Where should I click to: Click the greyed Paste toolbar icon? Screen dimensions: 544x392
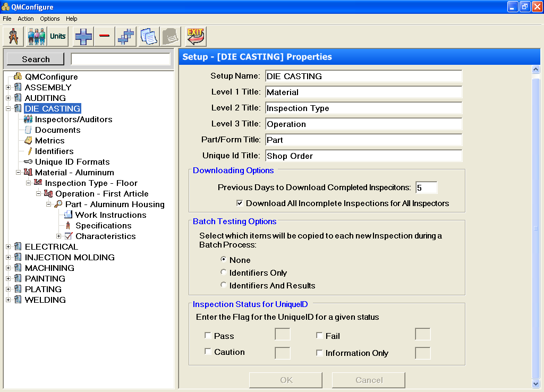click(x=171, y=37)
